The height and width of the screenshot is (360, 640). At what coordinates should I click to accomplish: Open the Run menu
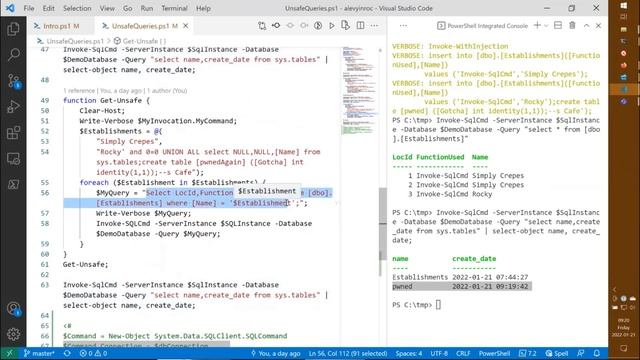[x=147, y=8]
